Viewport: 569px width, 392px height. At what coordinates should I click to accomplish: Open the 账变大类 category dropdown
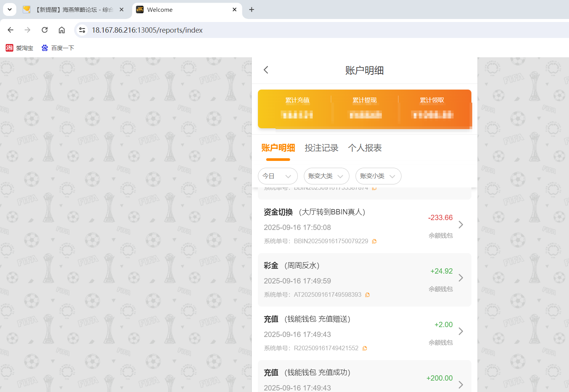tap(326, 176)
